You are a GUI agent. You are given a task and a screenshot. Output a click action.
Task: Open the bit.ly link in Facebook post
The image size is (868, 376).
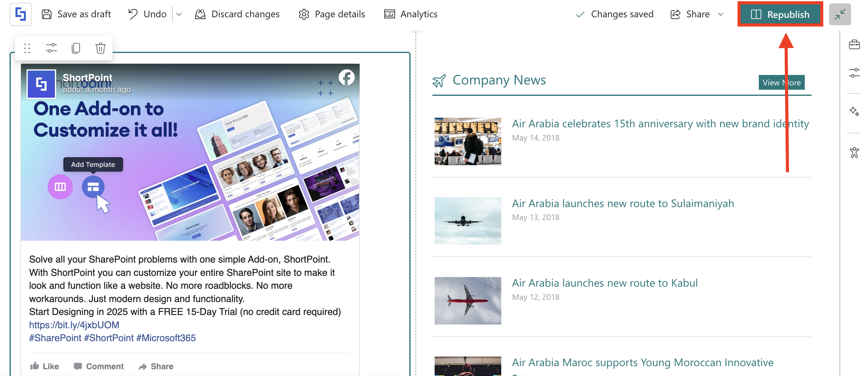(x=74, y=325)
